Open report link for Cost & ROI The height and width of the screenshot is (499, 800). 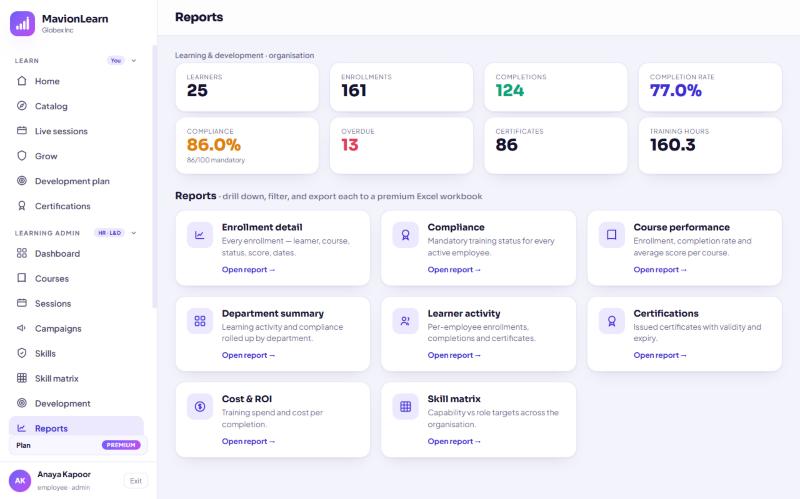(x=248, y=441)
